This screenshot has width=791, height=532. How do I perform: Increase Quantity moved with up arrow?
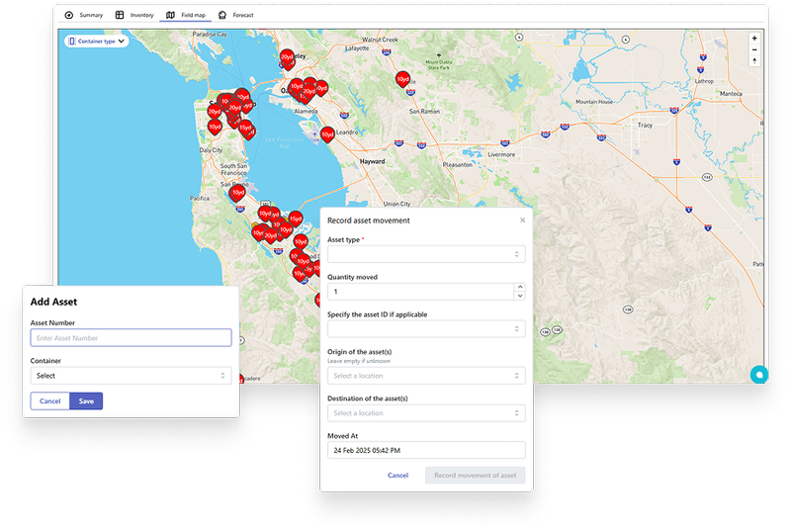[x=520, y=288]
